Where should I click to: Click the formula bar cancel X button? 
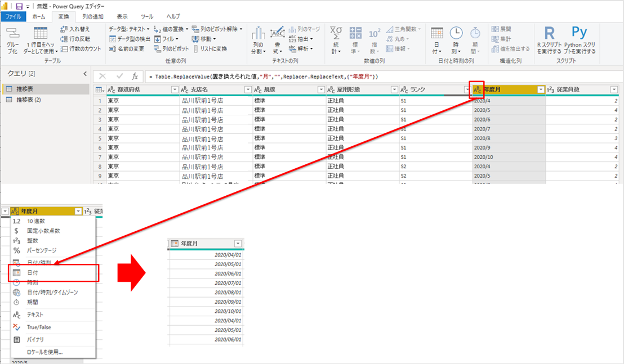tap(102, 76)
